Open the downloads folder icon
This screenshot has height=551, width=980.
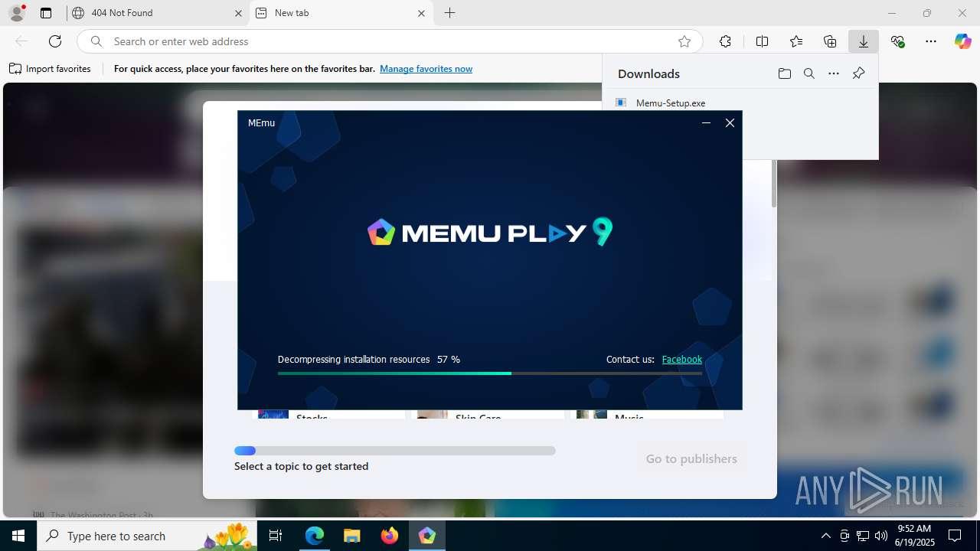(x=784, y=73)
